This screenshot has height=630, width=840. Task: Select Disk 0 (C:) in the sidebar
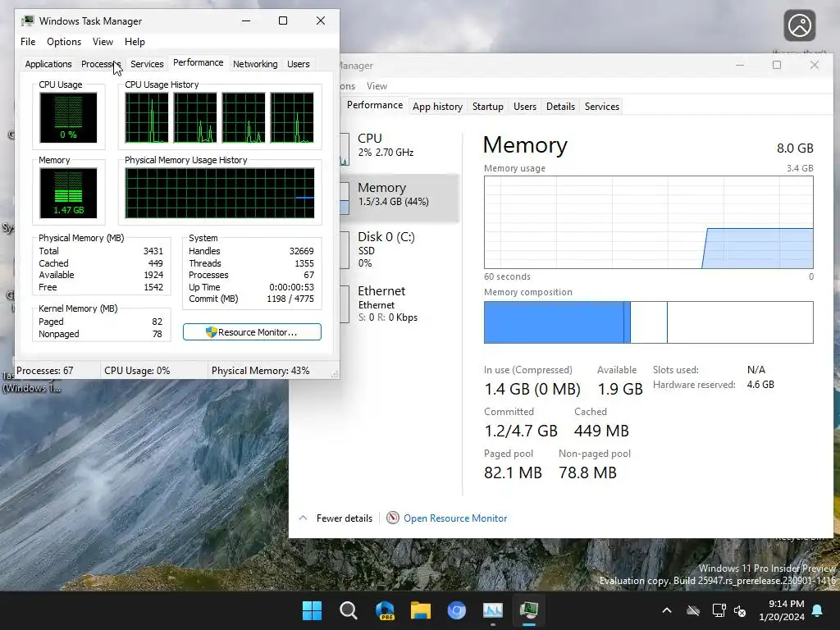click(399, 249)
